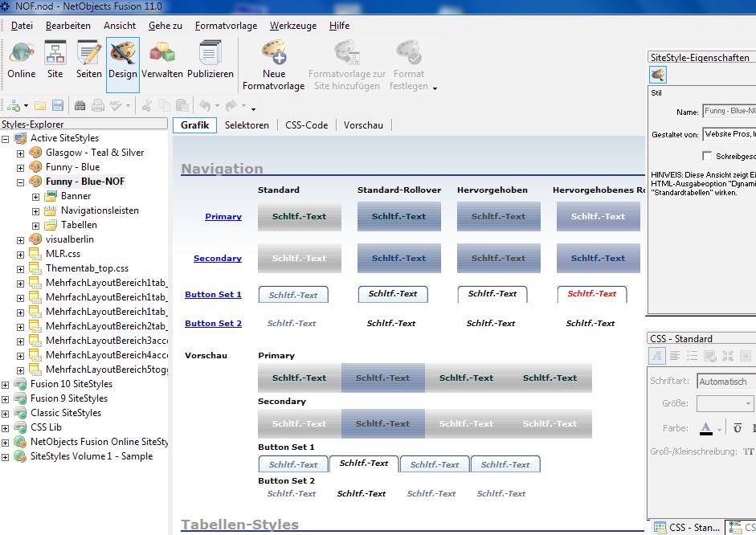This screenshot has width=756, height=535.
Task: Click the Button Set 1 link
Action: click(213, 295)
